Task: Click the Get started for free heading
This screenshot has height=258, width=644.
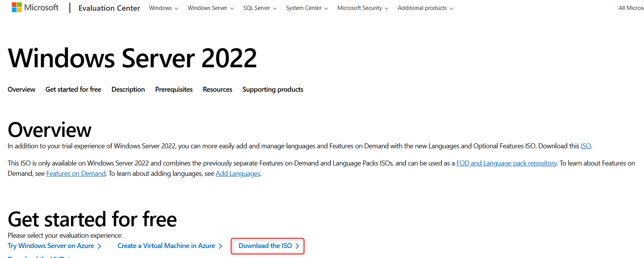Action: click(x=92, y=219)
